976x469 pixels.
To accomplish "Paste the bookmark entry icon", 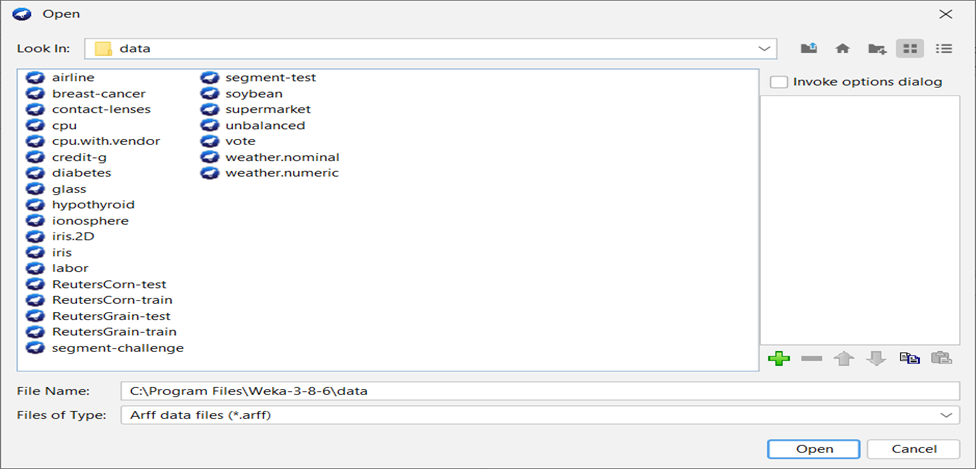I will tap(941, 358).
